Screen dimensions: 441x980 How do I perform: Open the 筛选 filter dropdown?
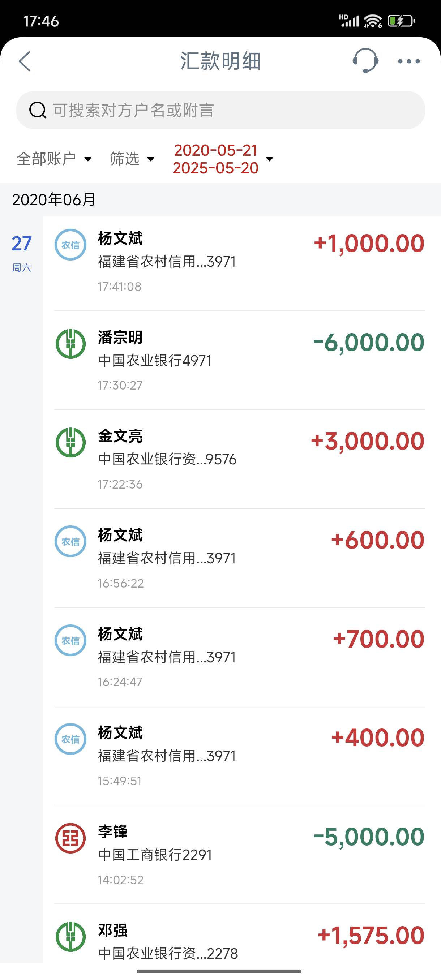pyautogui.click(x=132, y=159)
